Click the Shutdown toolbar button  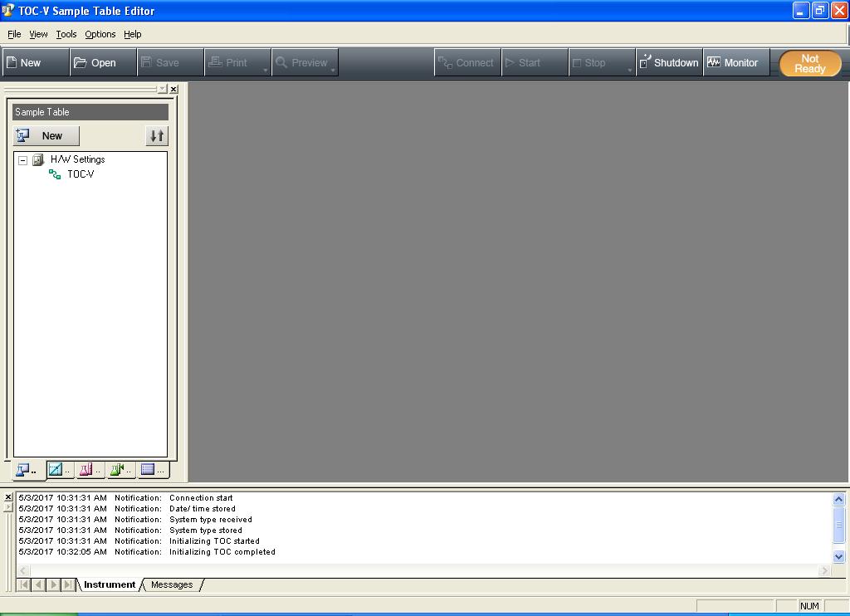pyautogui.click(x=669, y=62)
